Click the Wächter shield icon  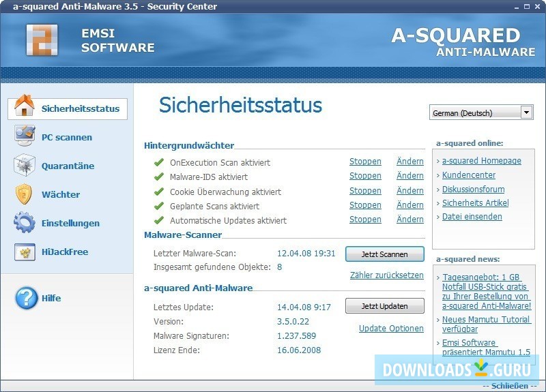click(24, 194)
